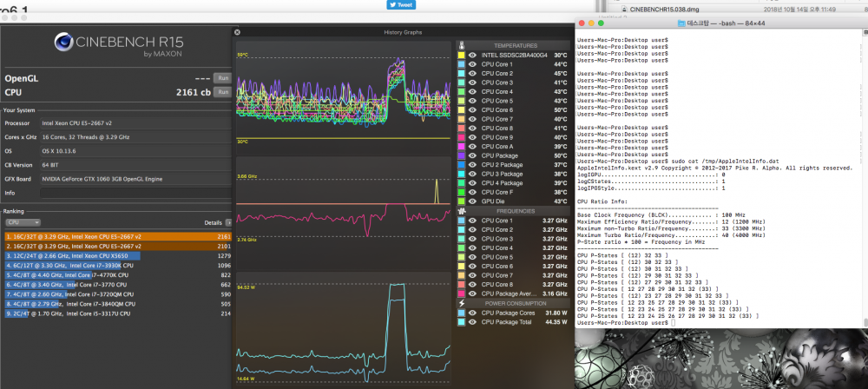Viewport: 868px width, 389px height.
Task: Close the History Graphs panel
Action: [x=238, y=32]
